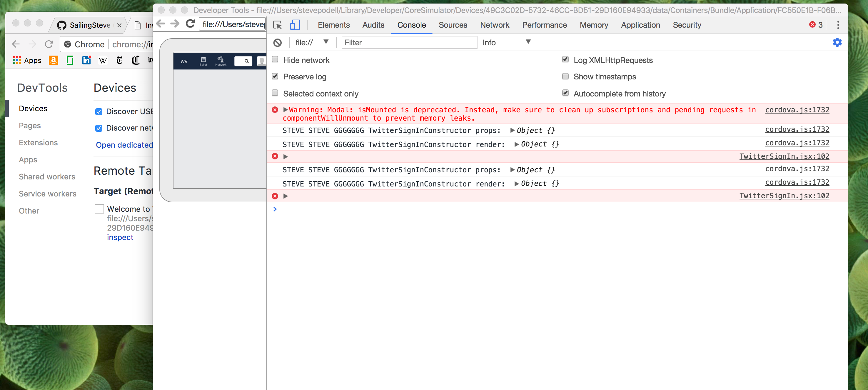868x390 pixels.
Task: Toggle Show timestamps checkbox
Action: (566, 76)
